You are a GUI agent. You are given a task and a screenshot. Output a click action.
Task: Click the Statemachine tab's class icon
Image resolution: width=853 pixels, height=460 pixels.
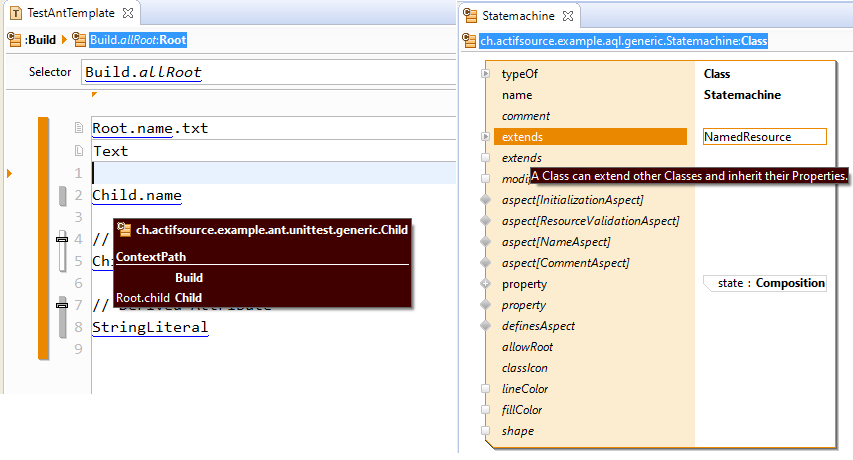pyautogui.click(x=470, y=17)
